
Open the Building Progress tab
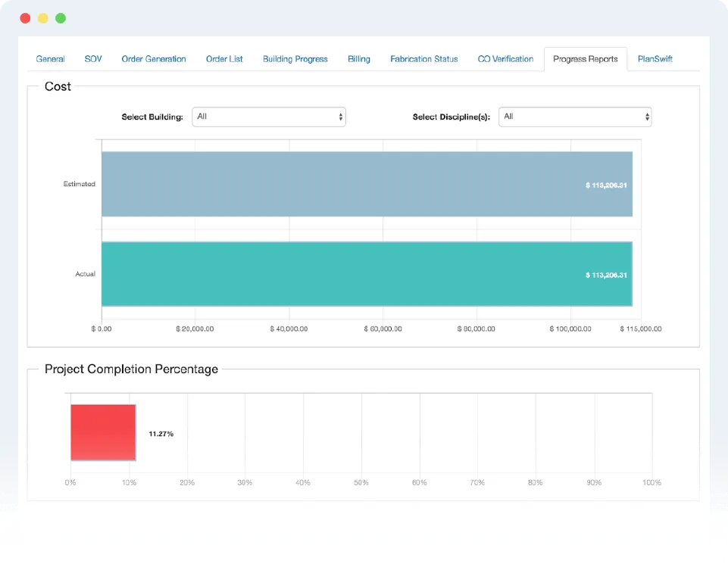[x=295, y=59]
